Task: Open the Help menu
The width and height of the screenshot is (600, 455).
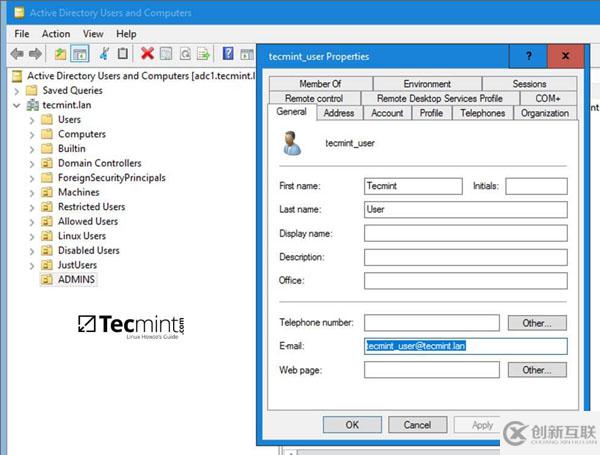Action: pyautogui.click(x=126, y=34)
